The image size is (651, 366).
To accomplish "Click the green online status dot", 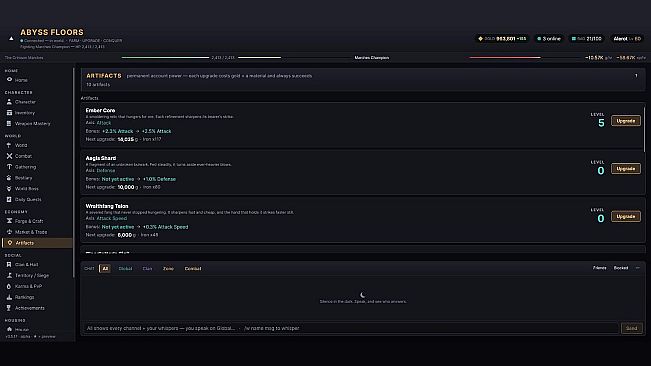I will (539, 39).
